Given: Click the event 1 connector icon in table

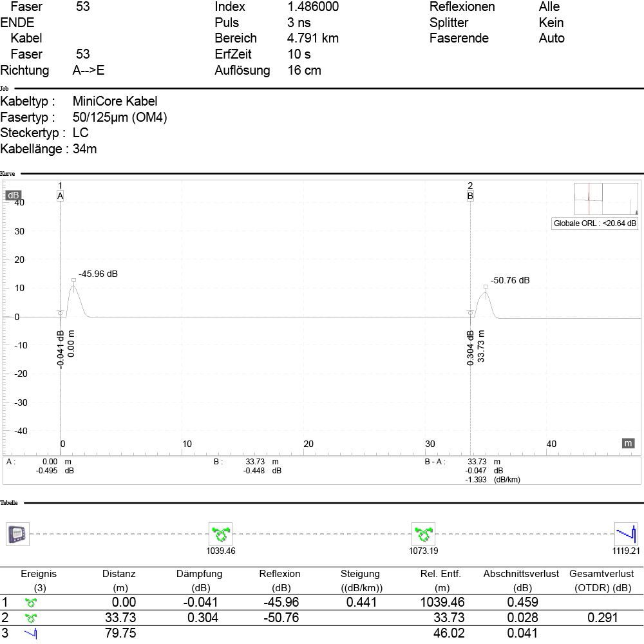Looking at the screenshot, I should [x=30, y=603].
